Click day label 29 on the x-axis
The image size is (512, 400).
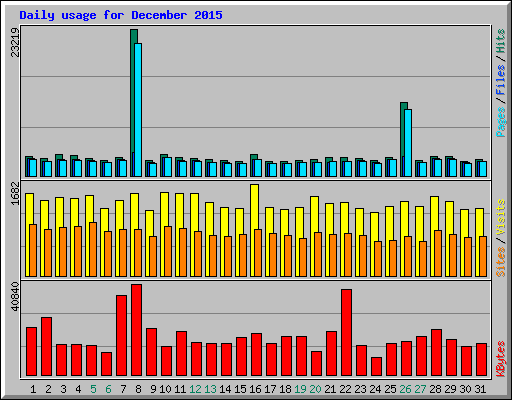[450, 389]
